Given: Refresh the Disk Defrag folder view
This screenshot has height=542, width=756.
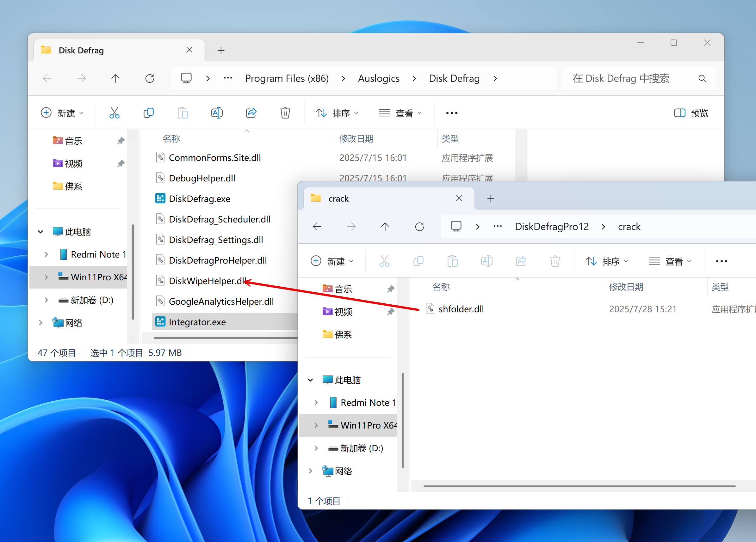Looking at the screenshot, I should 150,79.
